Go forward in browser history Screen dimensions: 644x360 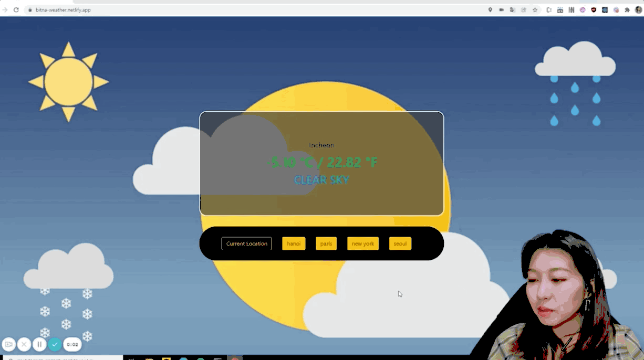5,9
